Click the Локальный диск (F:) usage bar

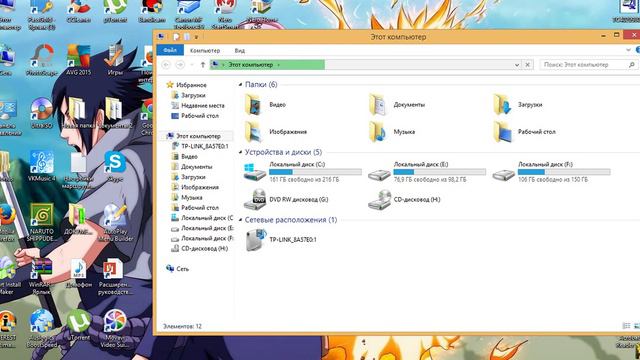tap(564, 172)
